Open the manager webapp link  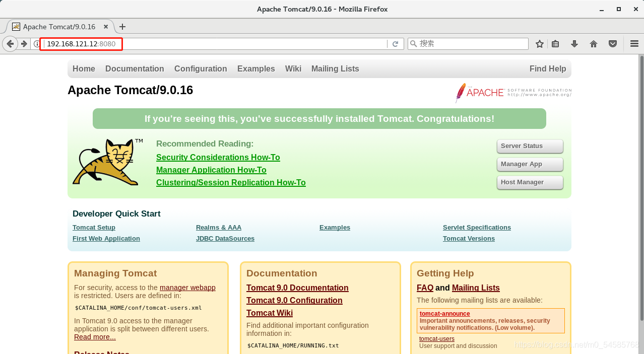click(x=187, y=288)
